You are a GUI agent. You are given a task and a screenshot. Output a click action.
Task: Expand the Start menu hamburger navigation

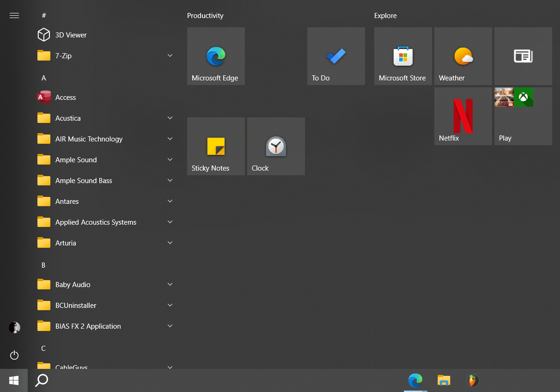14,16
